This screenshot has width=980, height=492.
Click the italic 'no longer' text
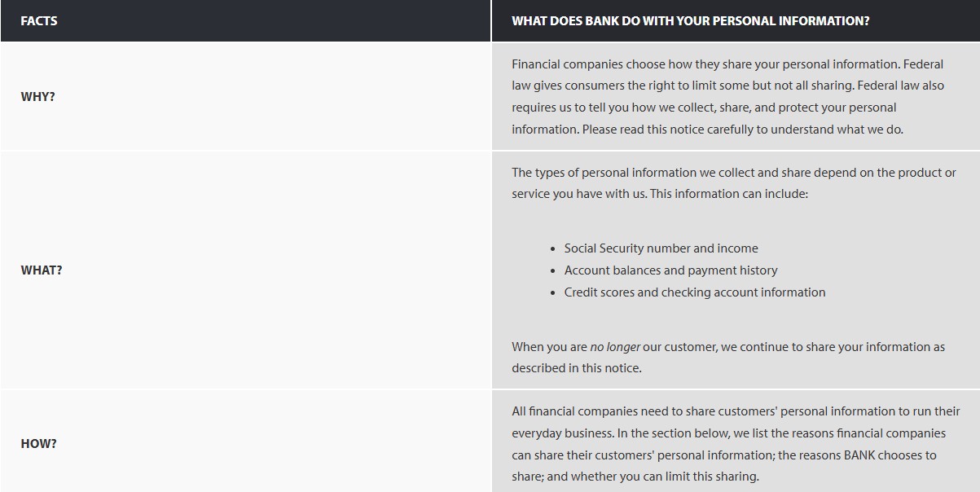pos(615,347)
